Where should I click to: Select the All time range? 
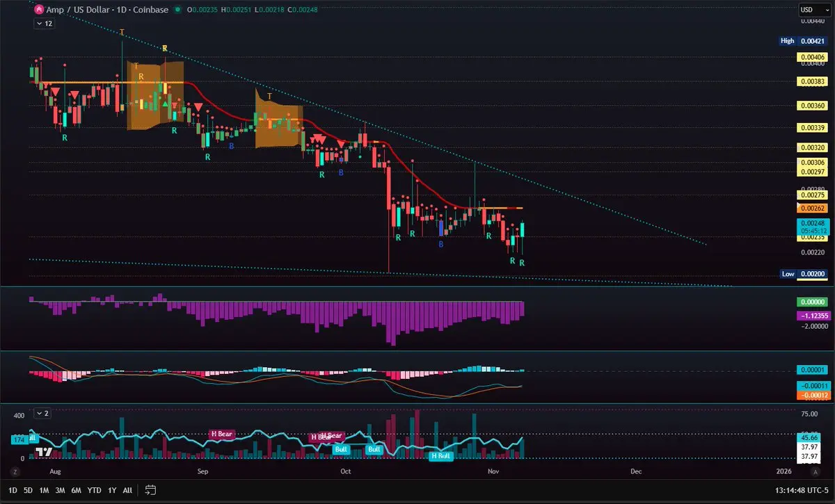point(127,490)
